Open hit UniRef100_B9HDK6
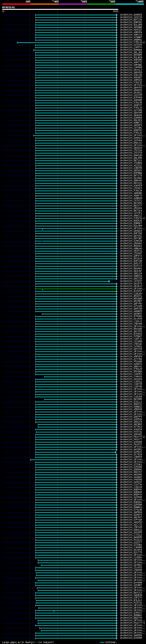The width and height of the screenshot is (146, 644). coord(131,50)
